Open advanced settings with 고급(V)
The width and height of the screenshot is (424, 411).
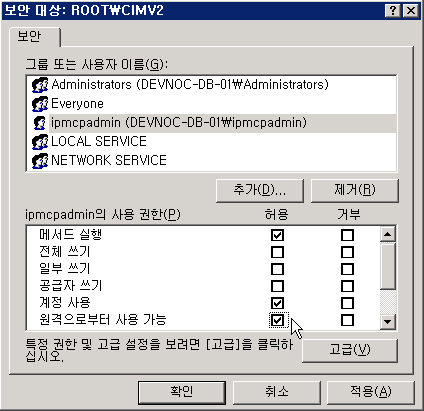[350, 350]
